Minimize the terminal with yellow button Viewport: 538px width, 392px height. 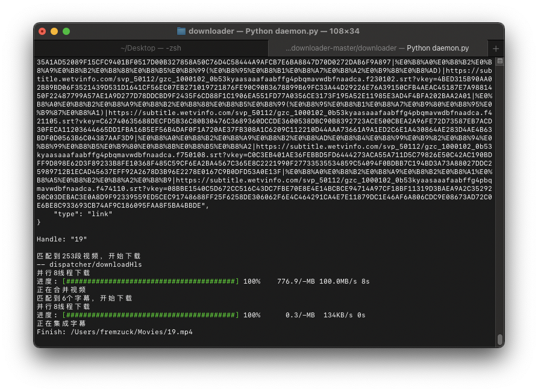pos(54,31)
